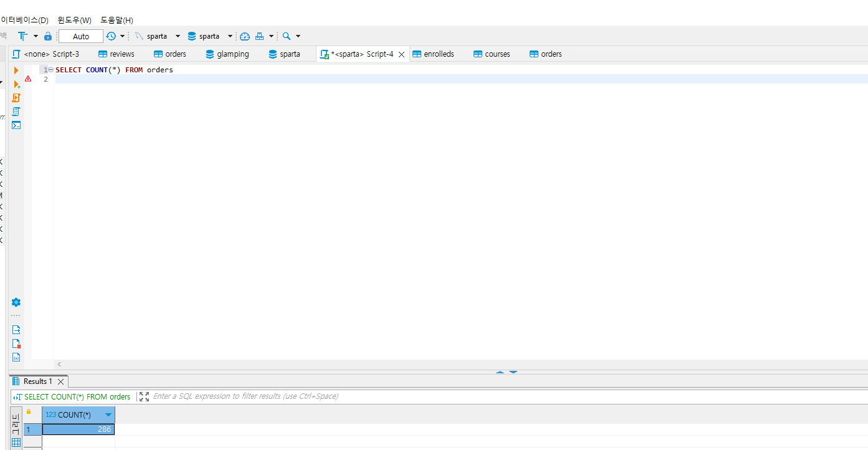
Task: Click the transaction log clock icon
Action: click(x=111, y=36)
